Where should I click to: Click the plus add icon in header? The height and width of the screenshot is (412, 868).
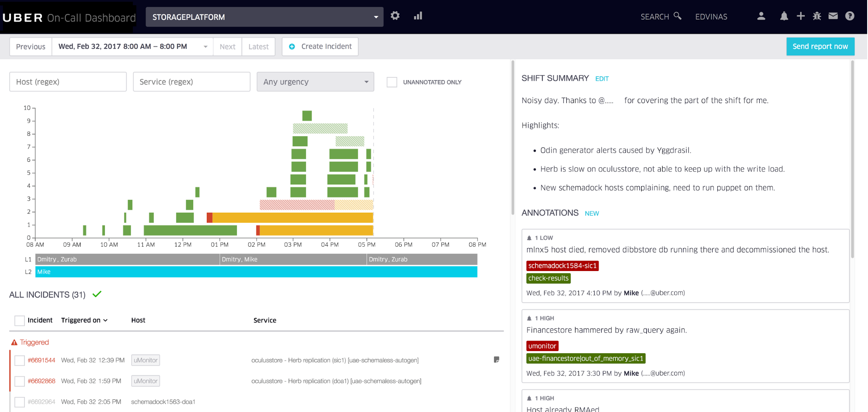pyautogui.click(x=801, y=16)
